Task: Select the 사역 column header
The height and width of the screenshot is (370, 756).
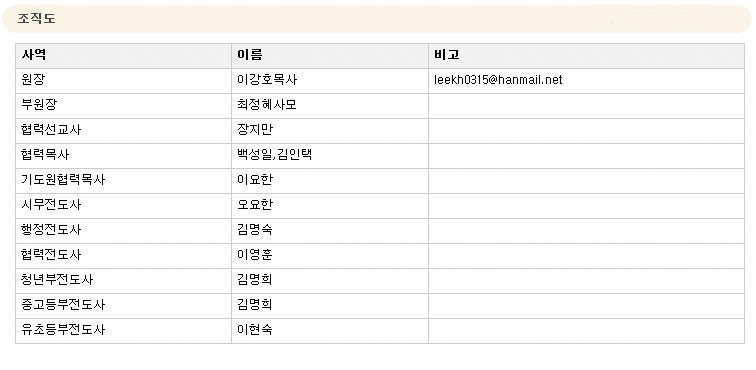Action: point(34,55)
